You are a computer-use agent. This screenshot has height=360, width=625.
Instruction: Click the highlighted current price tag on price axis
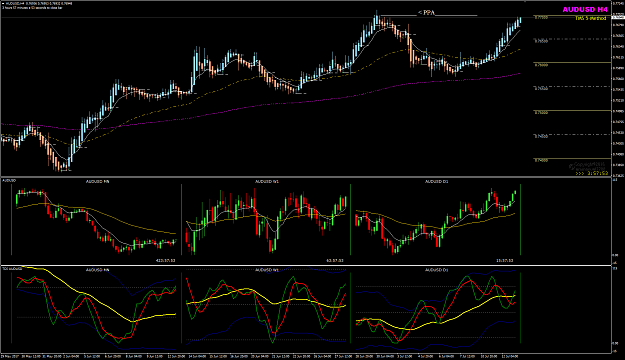617,17
